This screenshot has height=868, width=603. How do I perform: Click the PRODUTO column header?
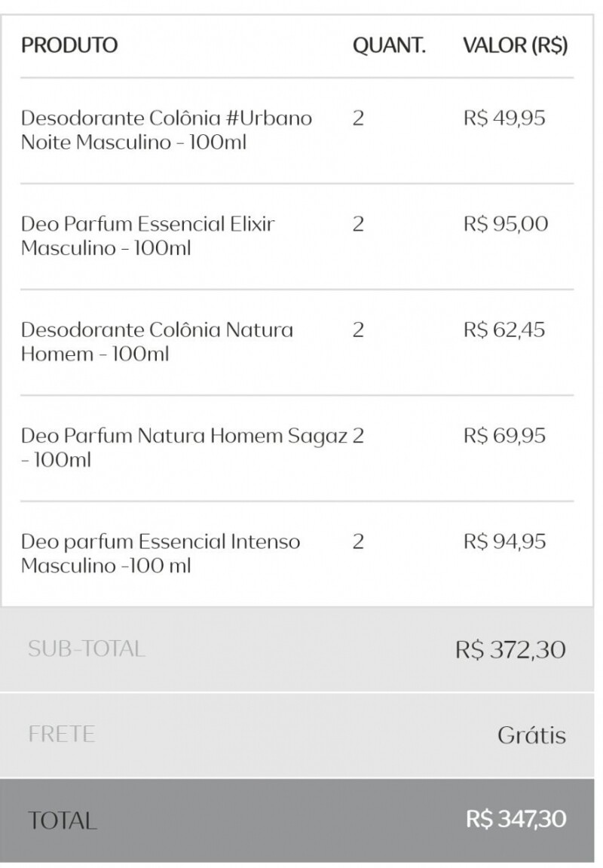click(x=69, y=45)
